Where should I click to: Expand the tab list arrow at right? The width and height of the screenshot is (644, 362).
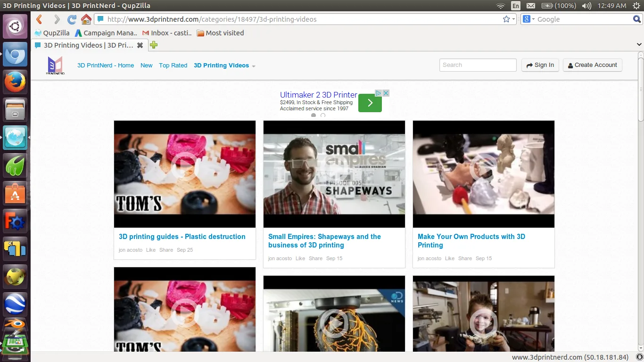(639, 45)
